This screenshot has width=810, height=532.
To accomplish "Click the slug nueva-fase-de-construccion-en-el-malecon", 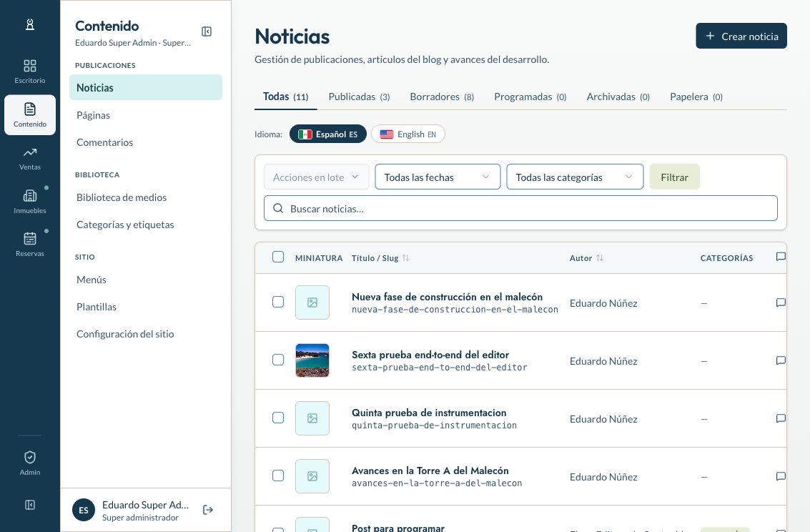I will [455, 310].
